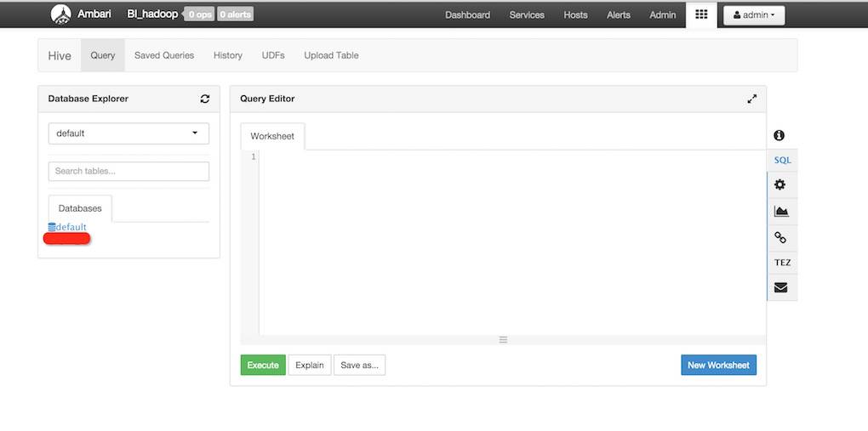Click the New Worksheet button
Viewport: 868px width, 431px height.
(718, 365)
